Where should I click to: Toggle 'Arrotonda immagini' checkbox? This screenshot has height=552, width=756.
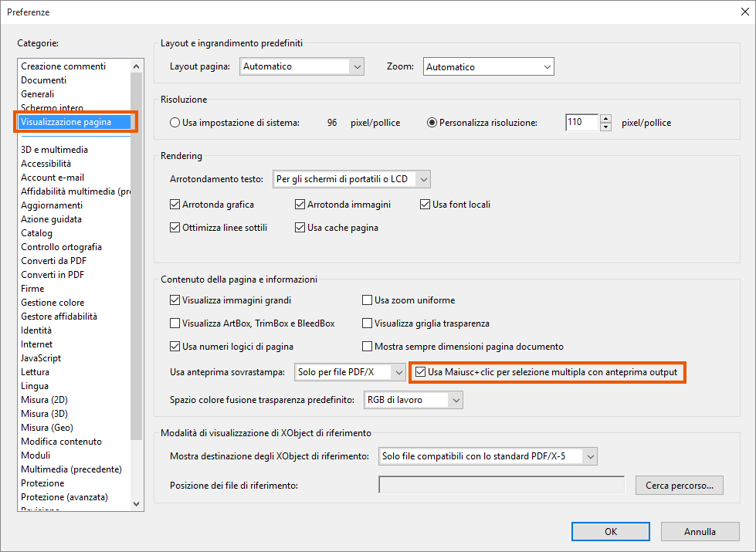tap(300, 205)
